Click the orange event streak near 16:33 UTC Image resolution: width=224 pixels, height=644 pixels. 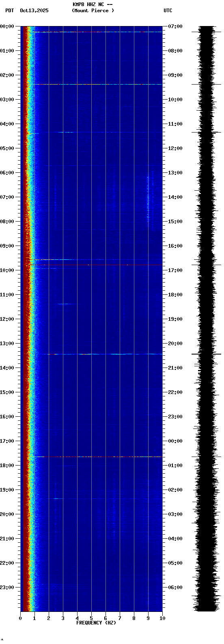[x=51, y=259]
